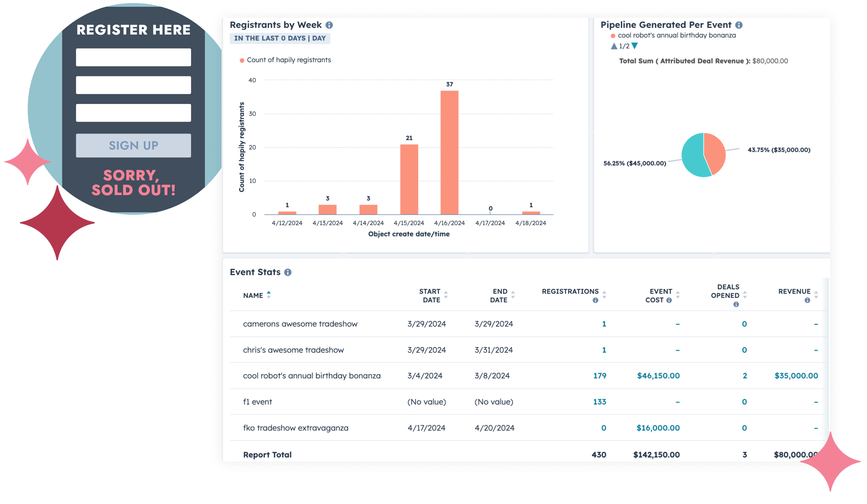This screenshot has width=867, height=504.
Task: Click the 43.75% ($35,000.00) pie label
Action: tap(779, 150)
